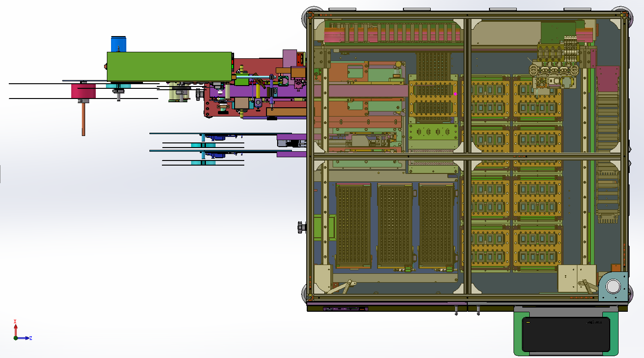Click the white circular knob at bottom-right corner
The image size is (644, 358).
point(613,286)
